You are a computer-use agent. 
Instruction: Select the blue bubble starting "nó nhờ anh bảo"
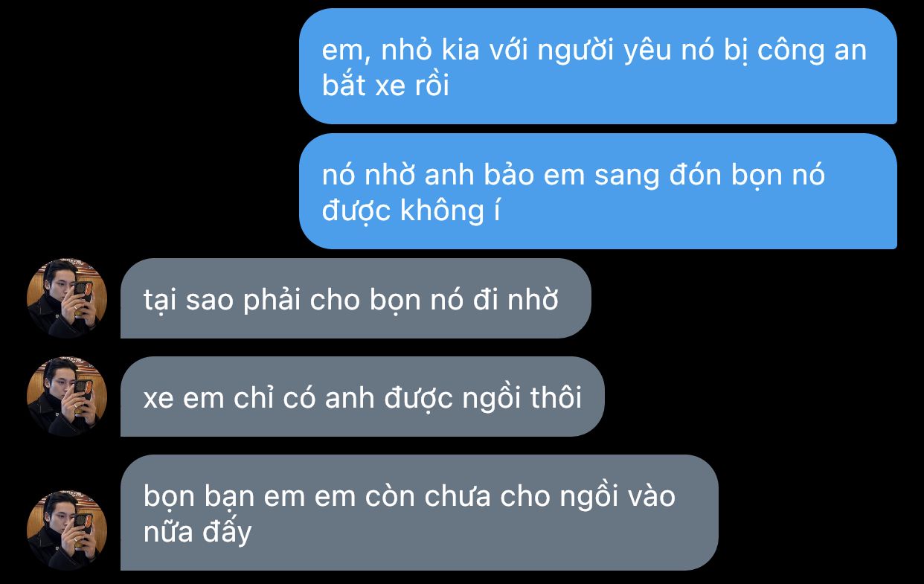597,191
